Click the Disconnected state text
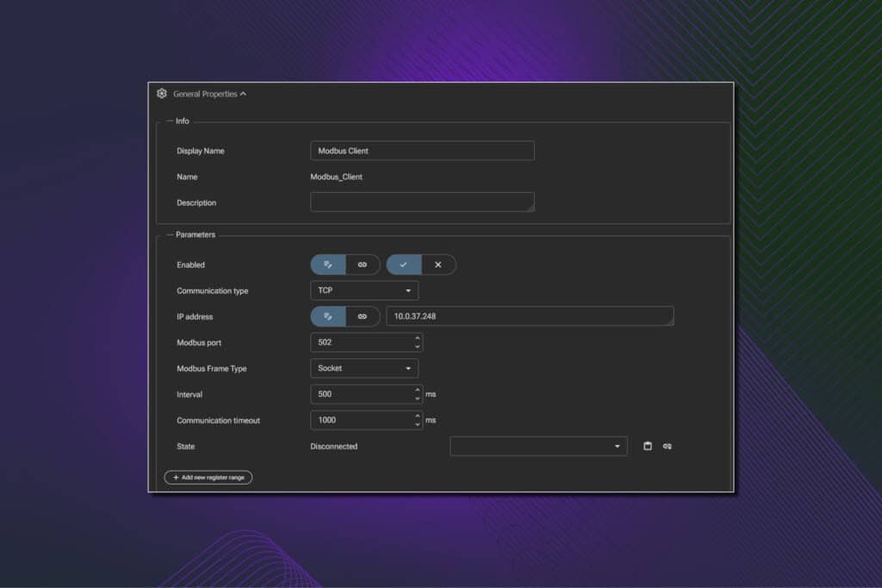 [333, 446]
